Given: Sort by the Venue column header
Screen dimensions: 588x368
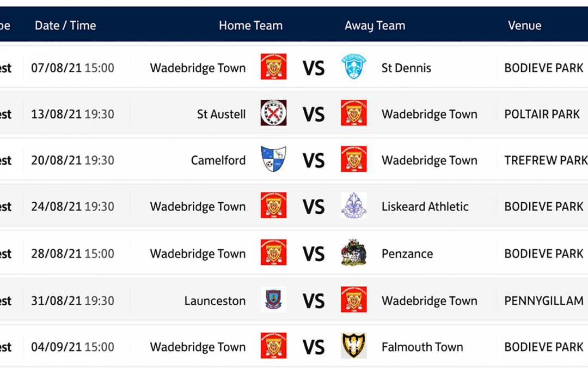Looking at the screenshot, I should point(524,25).
